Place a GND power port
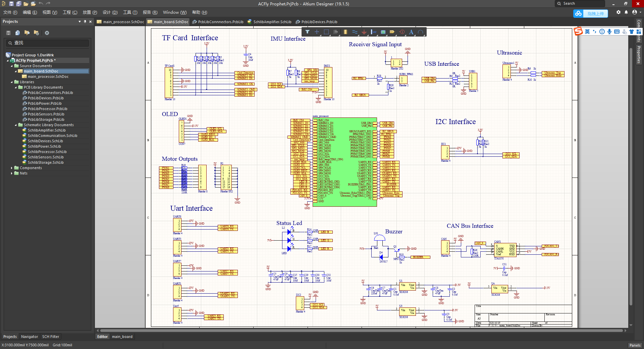This screenshot has width=644, height=349. [x=364, y=32]
